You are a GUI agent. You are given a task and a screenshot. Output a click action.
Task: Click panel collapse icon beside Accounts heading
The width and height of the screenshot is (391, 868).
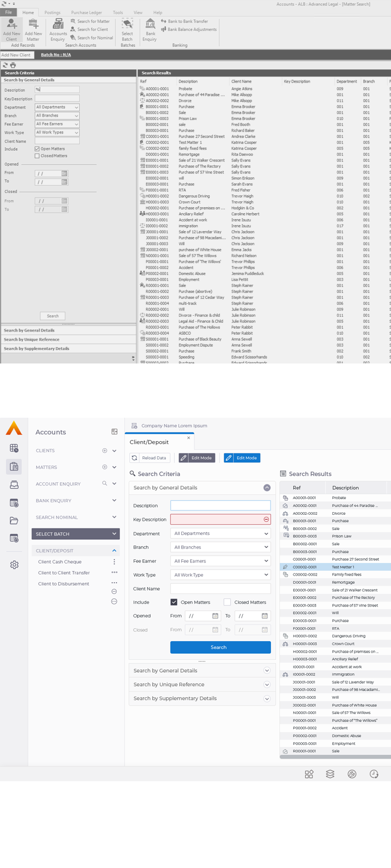(x=114, y=432)
